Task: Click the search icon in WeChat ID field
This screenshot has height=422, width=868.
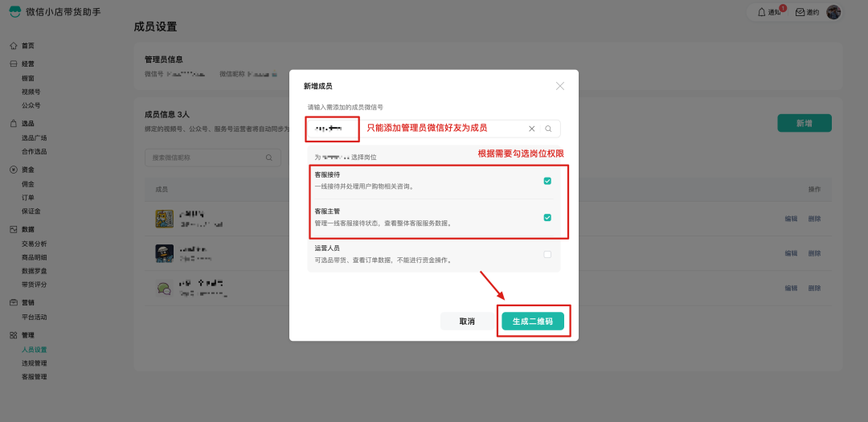Action: coord(548,129)
